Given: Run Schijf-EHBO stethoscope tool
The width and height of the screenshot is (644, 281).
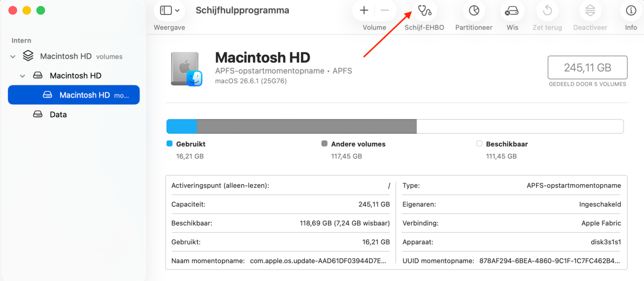Looking at the screenshot, I should pyautogui.click(x=425, y=11).
